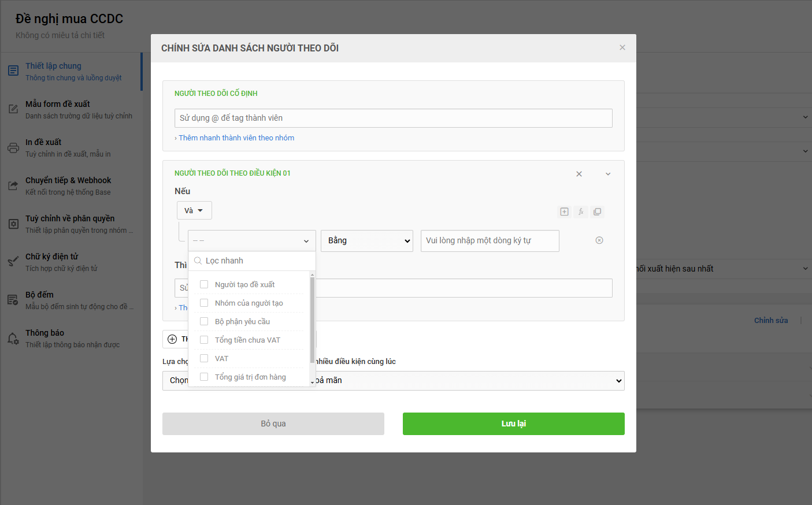Open the Bằng comparison operator dropdown
812x505 pixels.
point(367,240)
